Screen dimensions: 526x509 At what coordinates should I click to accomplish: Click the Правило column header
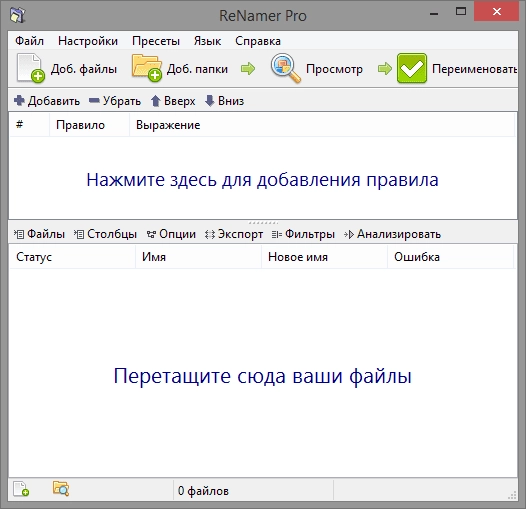89,124
